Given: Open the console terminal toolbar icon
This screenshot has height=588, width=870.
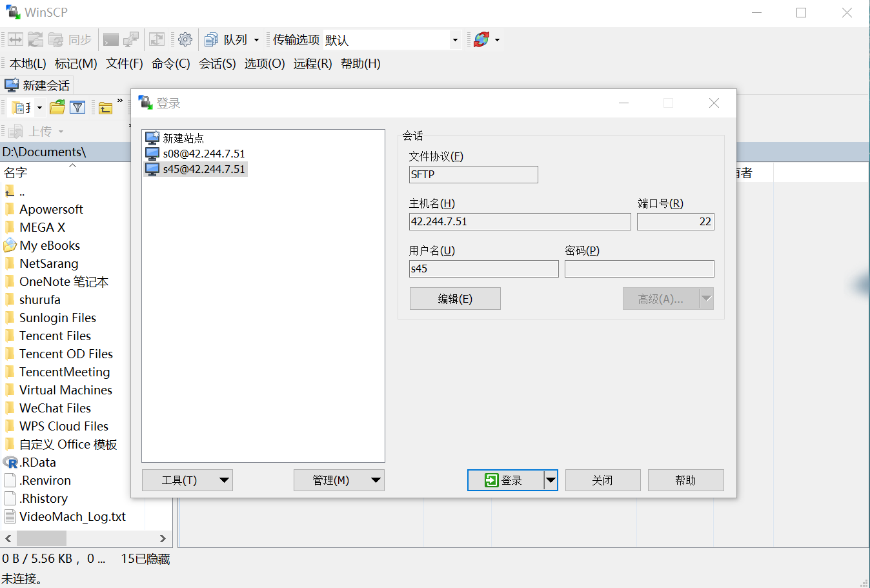Looking at the screenshot, I should (x=111, y=39).
